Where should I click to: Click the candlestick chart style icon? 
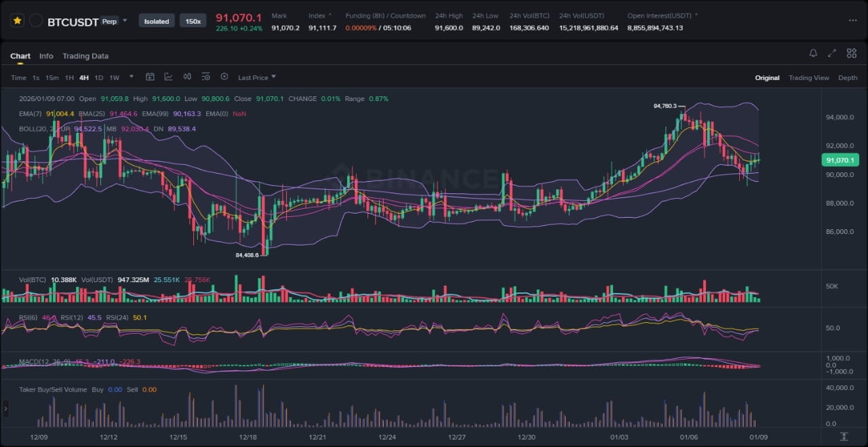pyautogui.click(x=187, y=77)
